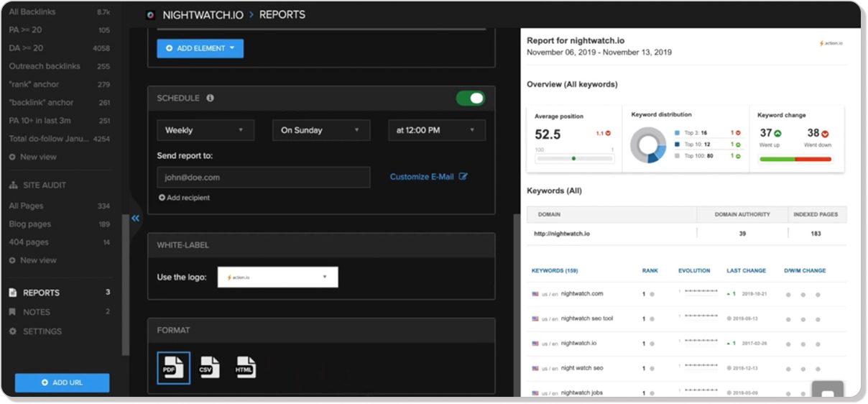Click the Settings gear icon
The image size is (868, 404).
pyautogui.click(x=12, y=331)
